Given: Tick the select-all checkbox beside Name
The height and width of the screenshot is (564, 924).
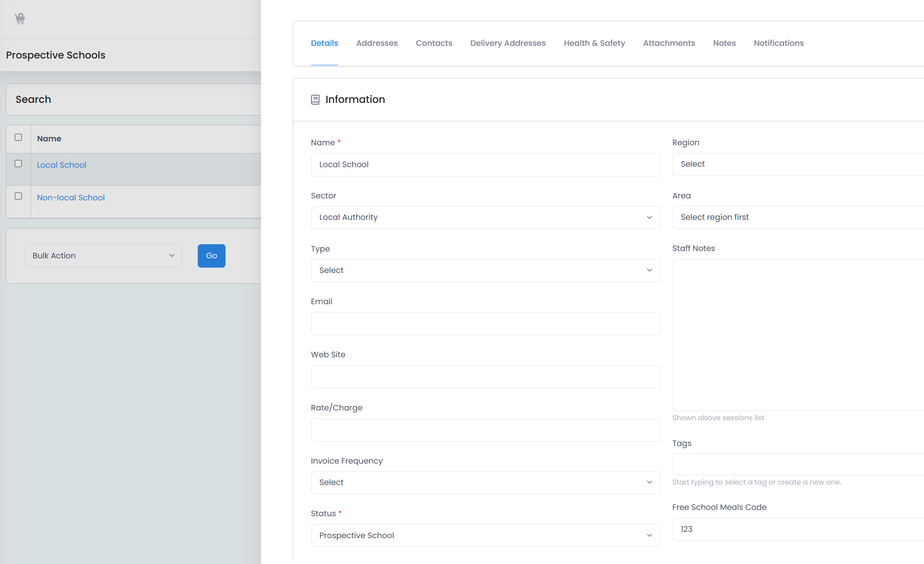Looking at the screenshot, I should point(19,137).
